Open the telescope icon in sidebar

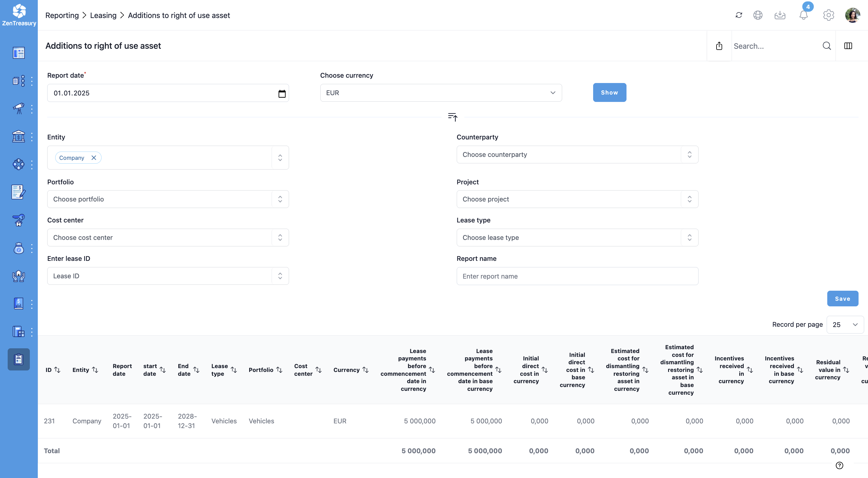pos(19,108)
